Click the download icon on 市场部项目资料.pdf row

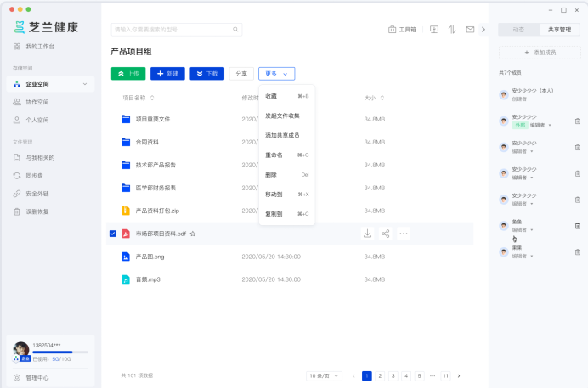[x=368, y=233]
